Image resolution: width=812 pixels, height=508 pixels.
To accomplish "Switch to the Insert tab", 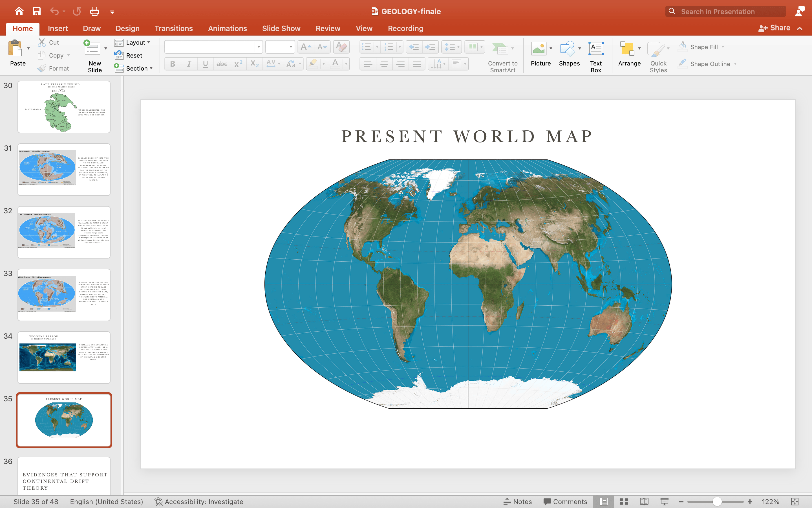I will click(x=58, y=29).
